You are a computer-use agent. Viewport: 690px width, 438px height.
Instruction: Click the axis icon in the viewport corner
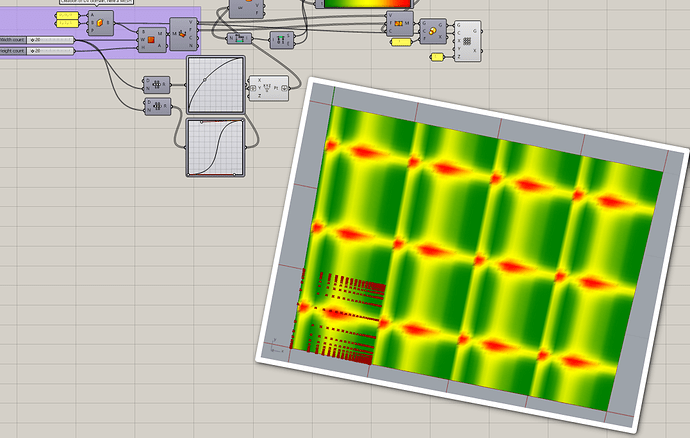(x=276, y=347)
